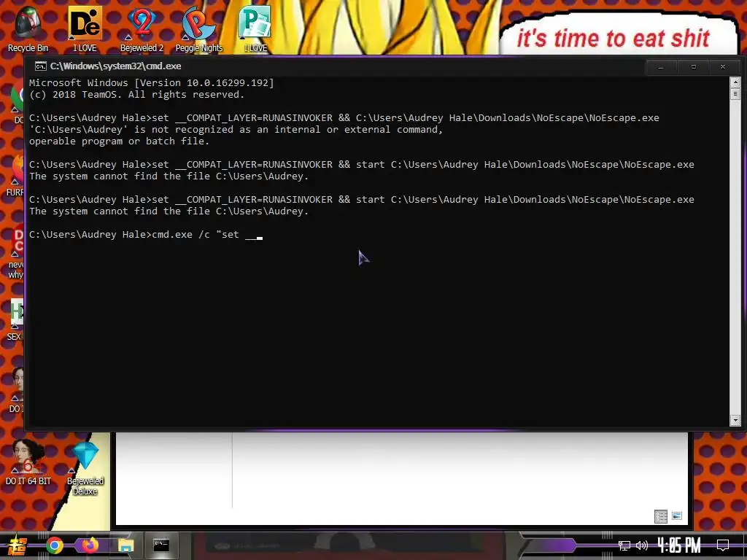The image size is (747, 560).
Task: Close the cmd.exe window
Action: tap(723, 67)
